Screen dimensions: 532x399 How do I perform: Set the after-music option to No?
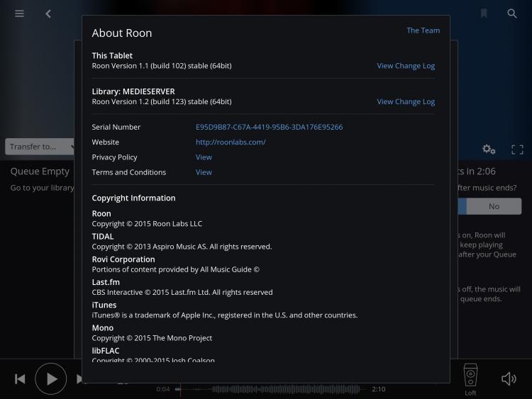coord(494,206)
